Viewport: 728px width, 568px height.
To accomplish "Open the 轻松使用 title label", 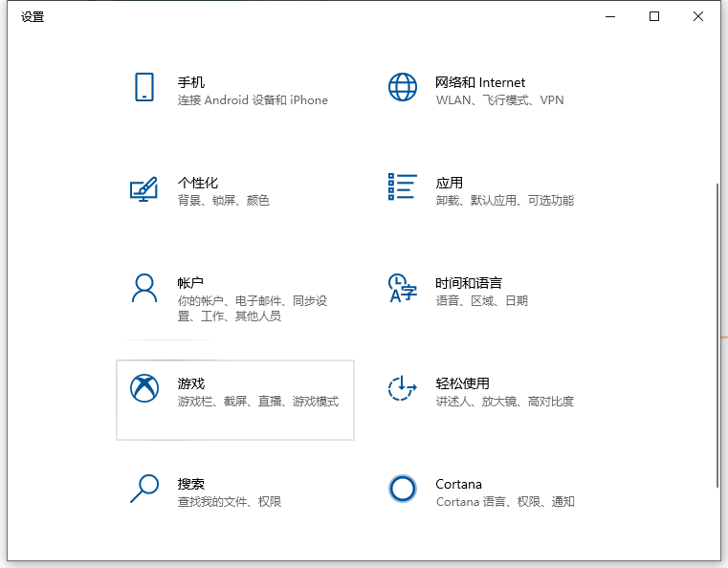I will click(x=463, y=384).
